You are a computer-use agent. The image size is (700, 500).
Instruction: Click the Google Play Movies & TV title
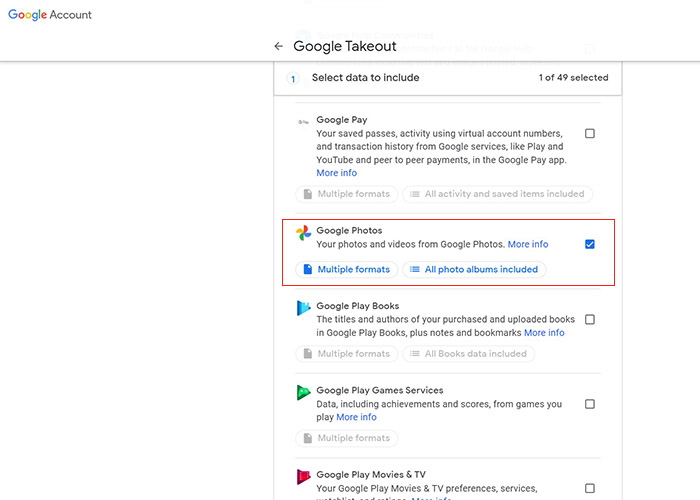click(x=371, y=475)
